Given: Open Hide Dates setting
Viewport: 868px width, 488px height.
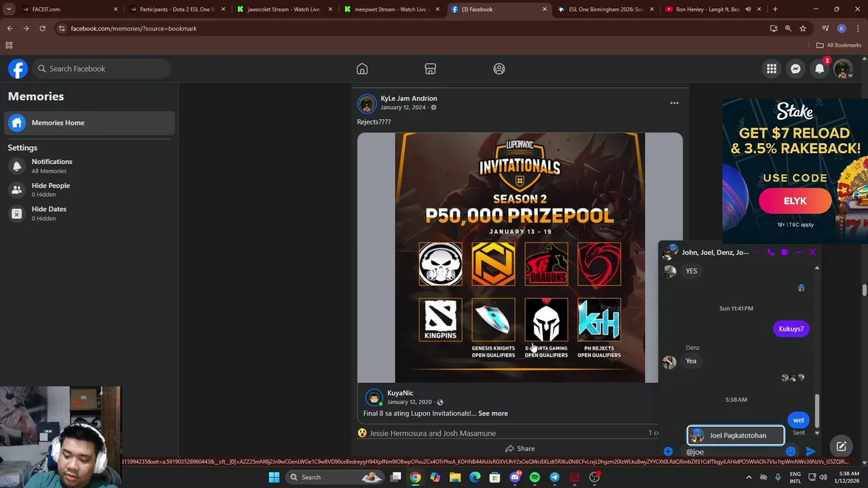Looking at the screenshot, I should 90,213.
